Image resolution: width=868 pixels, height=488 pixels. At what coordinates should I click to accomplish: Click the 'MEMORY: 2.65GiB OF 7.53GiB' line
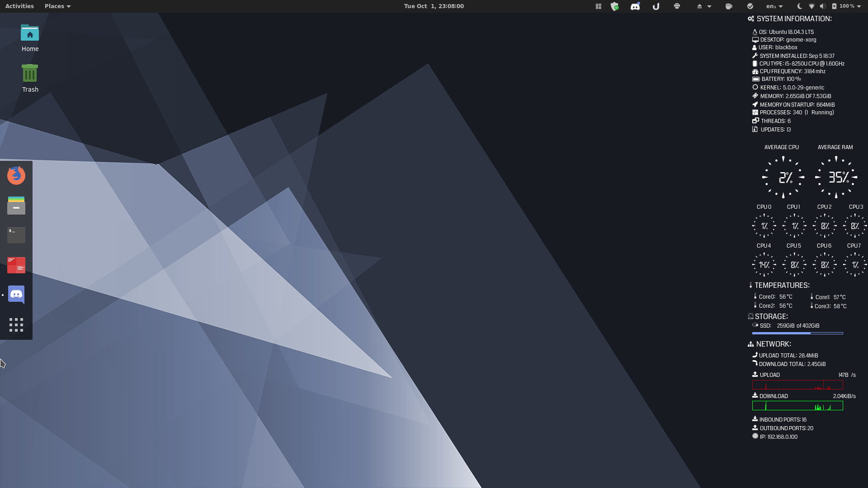pos(792,96)
